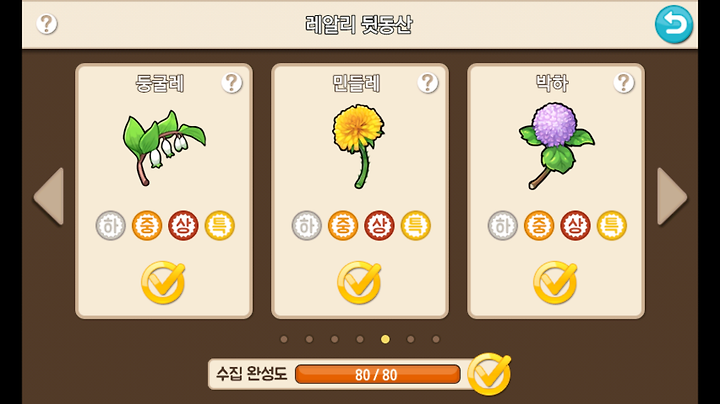Select the 하 grade badge on 둥굴레
Viewport: 720px width, 404px height.
pyautogui.click(x=111, y=225)
